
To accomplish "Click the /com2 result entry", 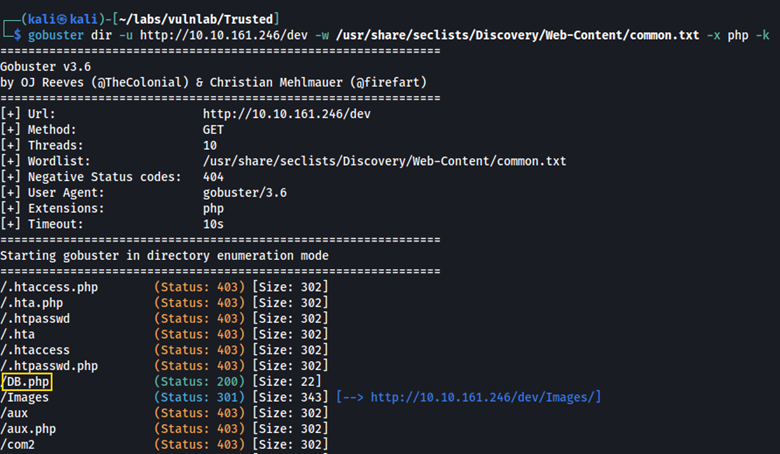I will (x=18, y=445).
